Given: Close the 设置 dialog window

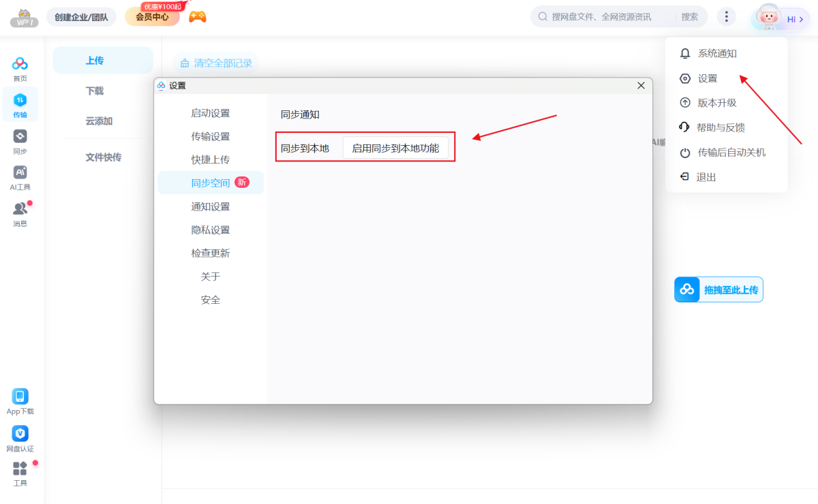Looking at the screenshot, I should point(641,85).
